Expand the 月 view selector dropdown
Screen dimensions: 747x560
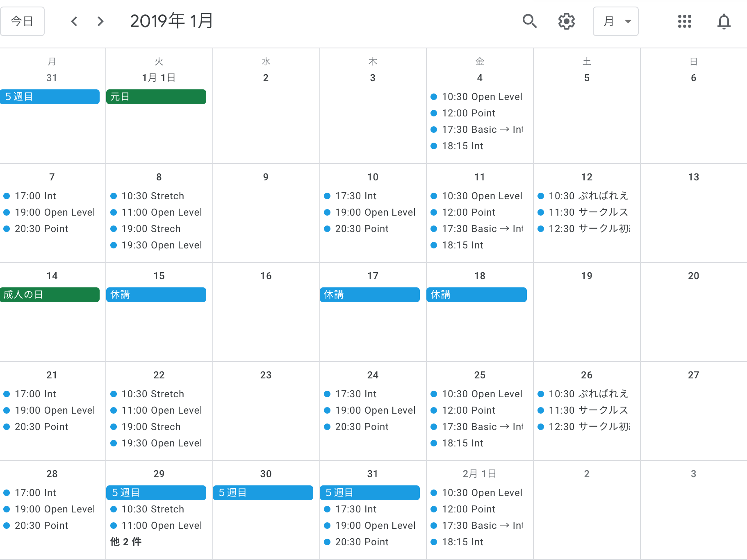click(x=615, y=21)
